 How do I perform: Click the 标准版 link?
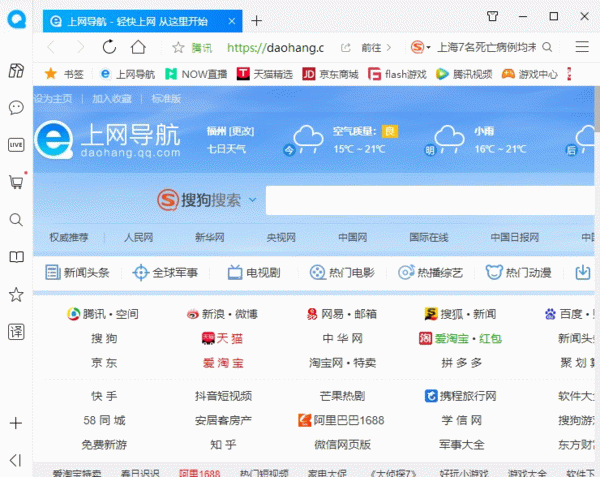point(166,99)
